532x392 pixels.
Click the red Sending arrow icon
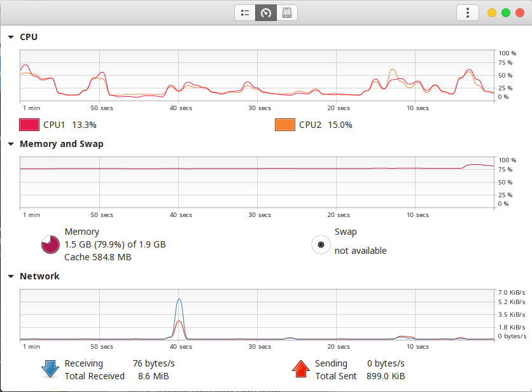tap(300, 369)
